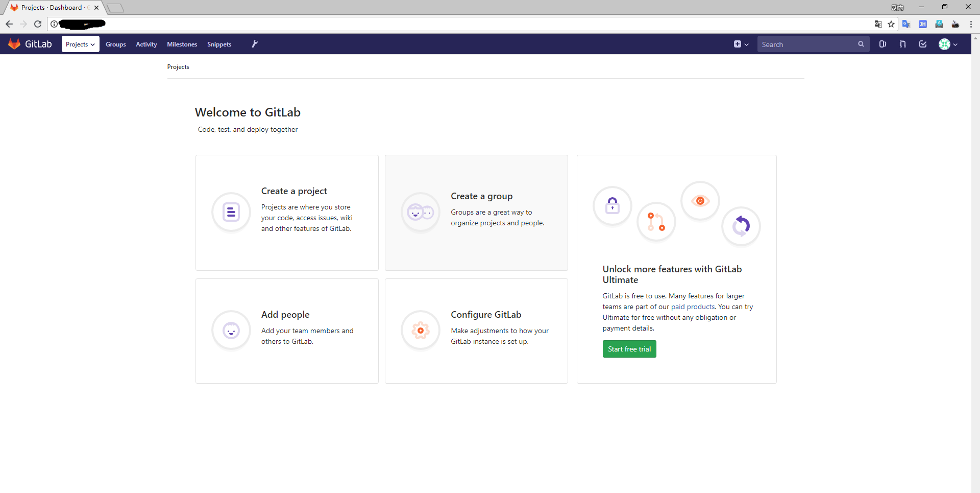This screenshot has height=493, width=980.
Task: Click the Create a group icon
Action: pos(421,212)
